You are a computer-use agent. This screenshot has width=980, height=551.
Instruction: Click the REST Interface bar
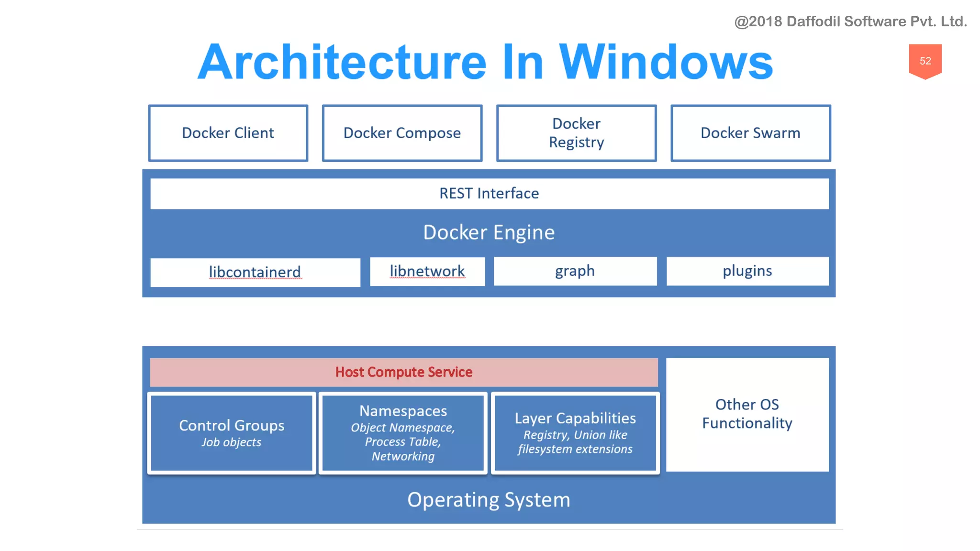click(489, 194)
